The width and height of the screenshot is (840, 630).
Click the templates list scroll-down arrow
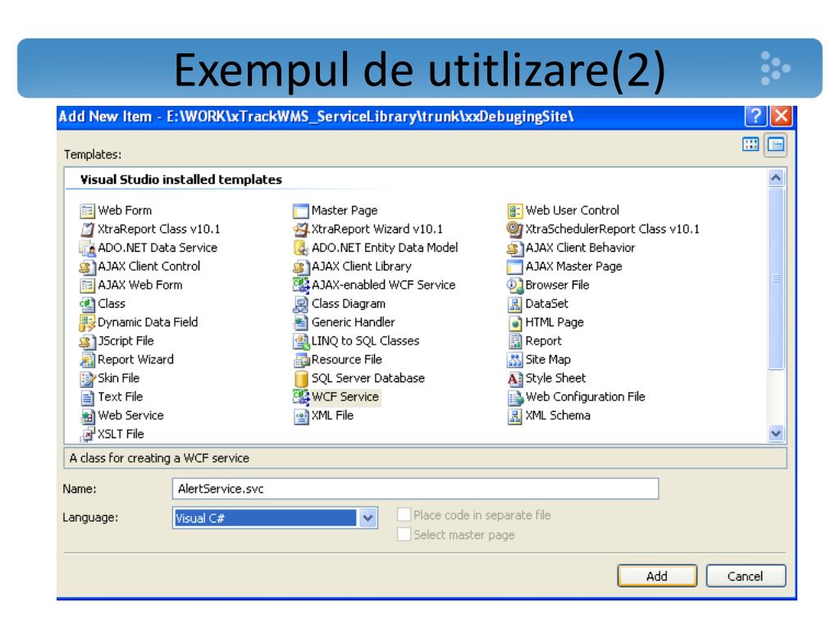[776, 433]
